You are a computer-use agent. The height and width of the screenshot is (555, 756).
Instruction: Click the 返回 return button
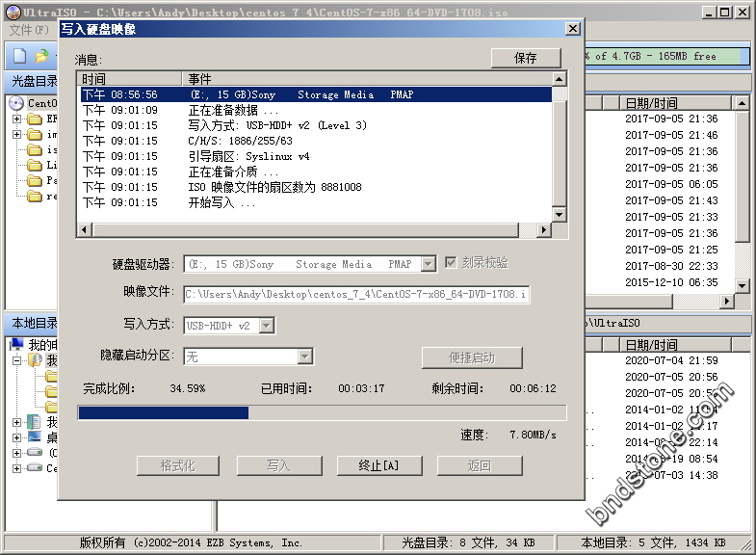pyautogui.click(x=480, y=465)
